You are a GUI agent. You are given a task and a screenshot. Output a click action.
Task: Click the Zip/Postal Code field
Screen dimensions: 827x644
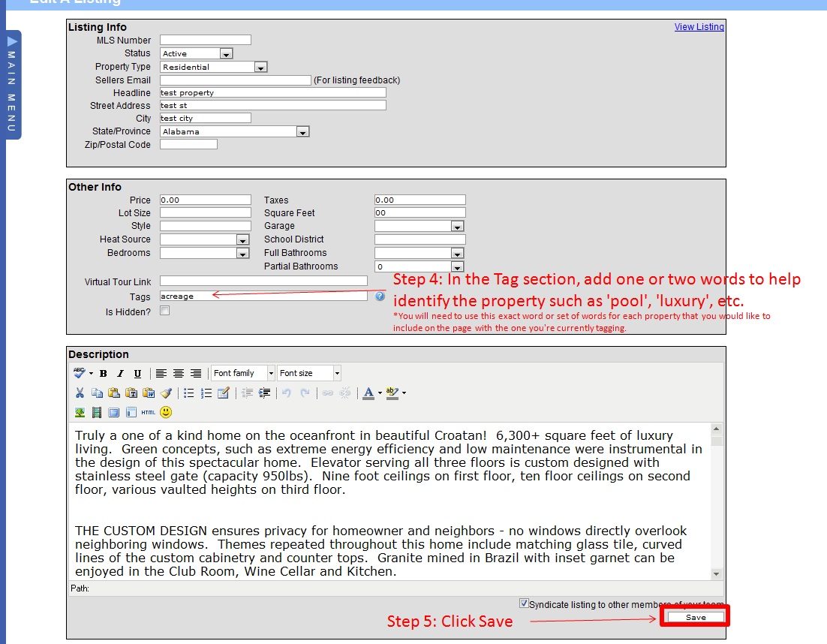188,145
